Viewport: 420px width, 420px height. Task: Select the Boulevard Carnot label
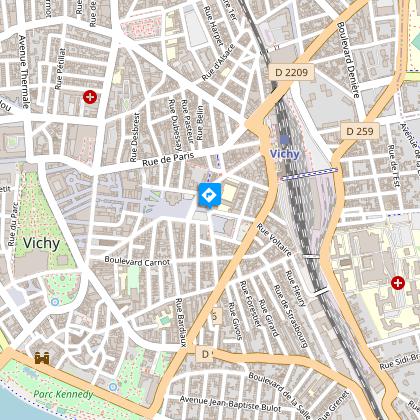(x=137, y=261)
